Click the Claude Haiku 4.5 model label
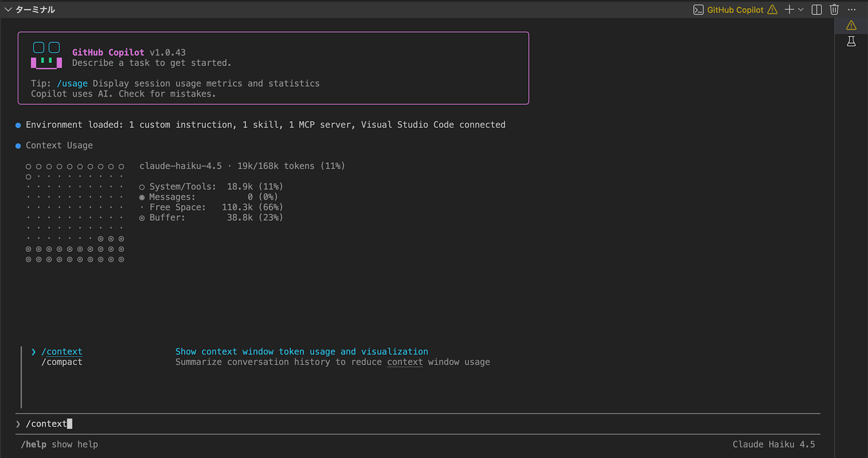 coord(774,445)
